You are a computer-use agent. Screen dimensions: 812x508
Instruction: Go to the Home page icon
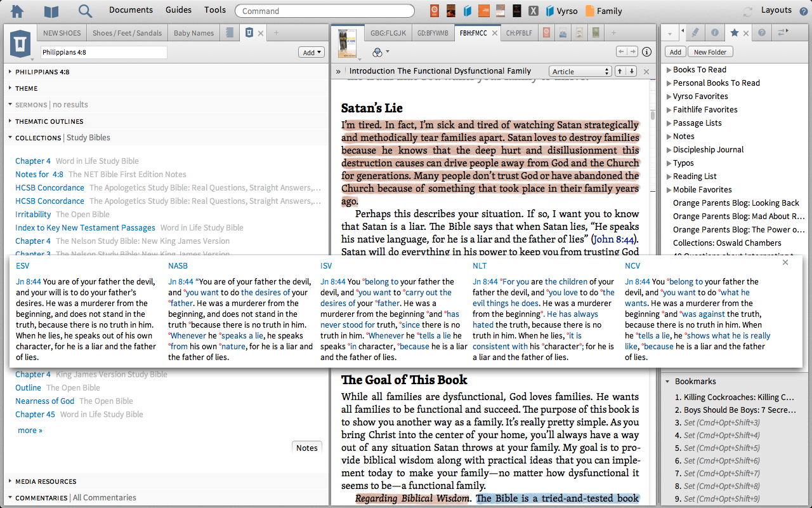[x=17, y=11]
